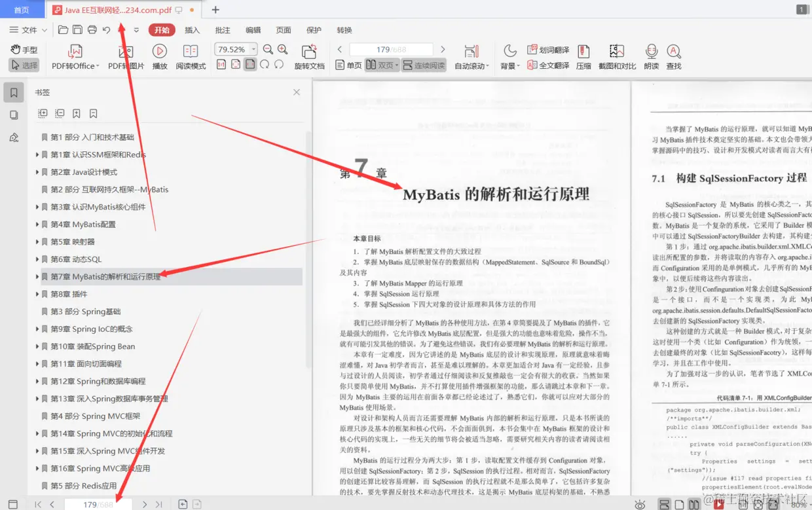Activate the Select tool (选择)
The height and width of the screenshot is (510, 812).
click(x=24, y=65)
